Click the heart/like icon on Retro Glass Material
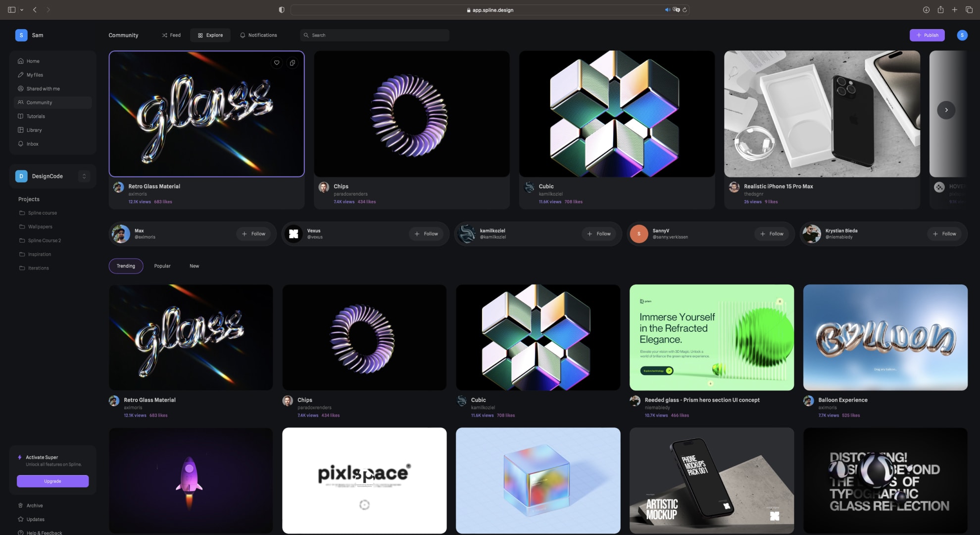Viewport: 980px width, 535px height. point(276,62)
